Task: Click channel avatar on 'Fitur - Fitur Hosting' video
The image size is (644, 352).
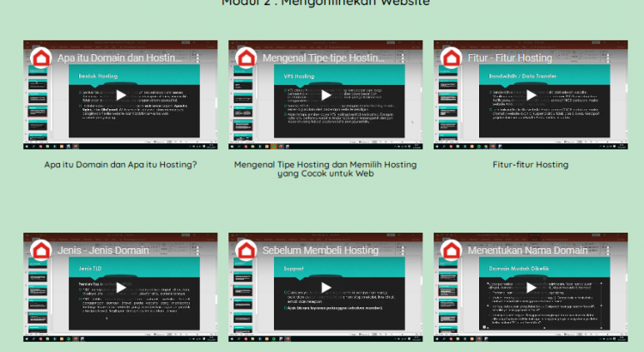Action: 452,58
